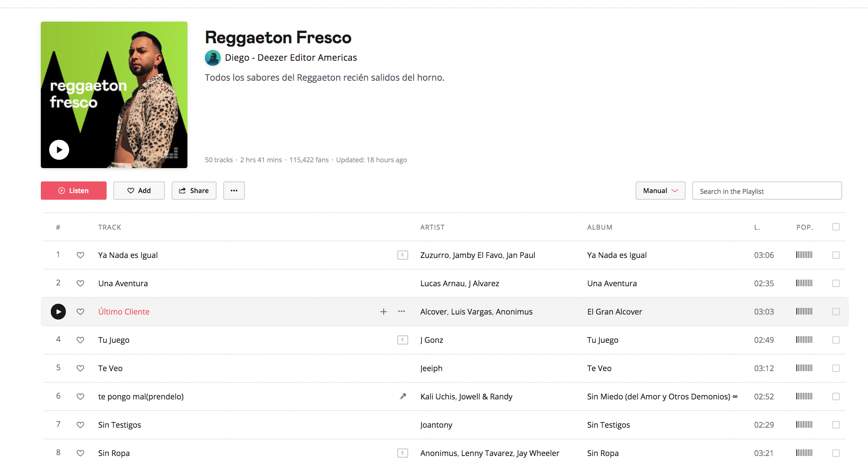Expand the Manual sort dropdown
The image size is (868, 466).
[x=660, y=191]
